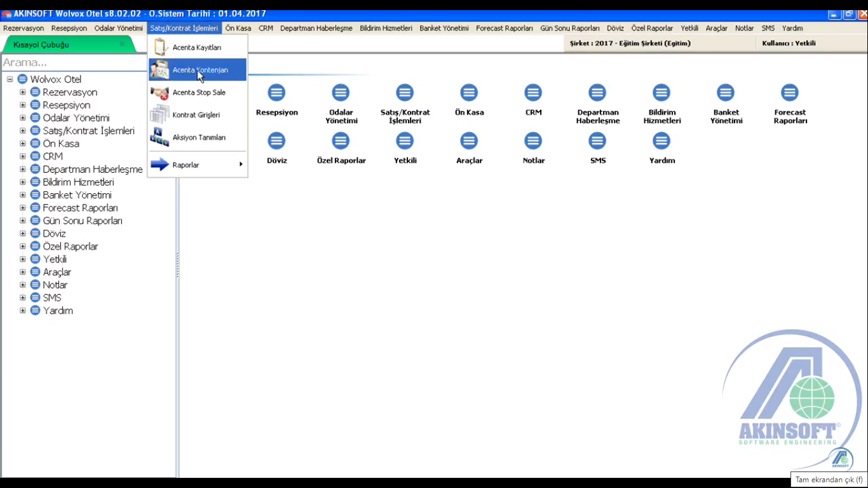Open the Ön Kasa shortcut icon on the main panel

[x=469, y=93]
